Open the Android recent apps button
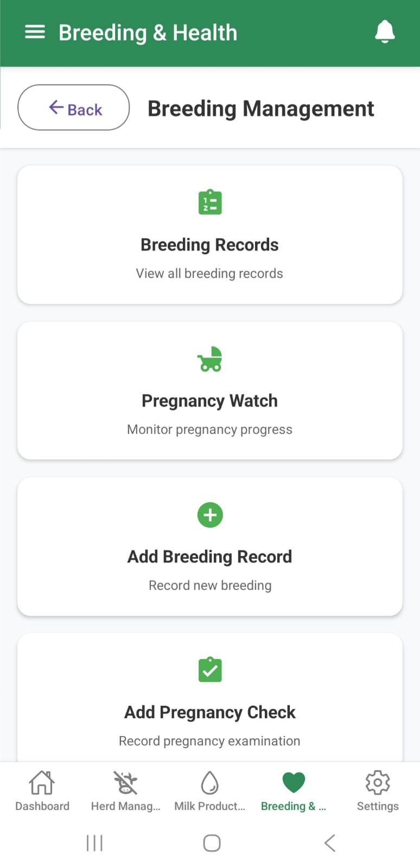The width and height of the screenshot is (420, 868). pos(94,843)
